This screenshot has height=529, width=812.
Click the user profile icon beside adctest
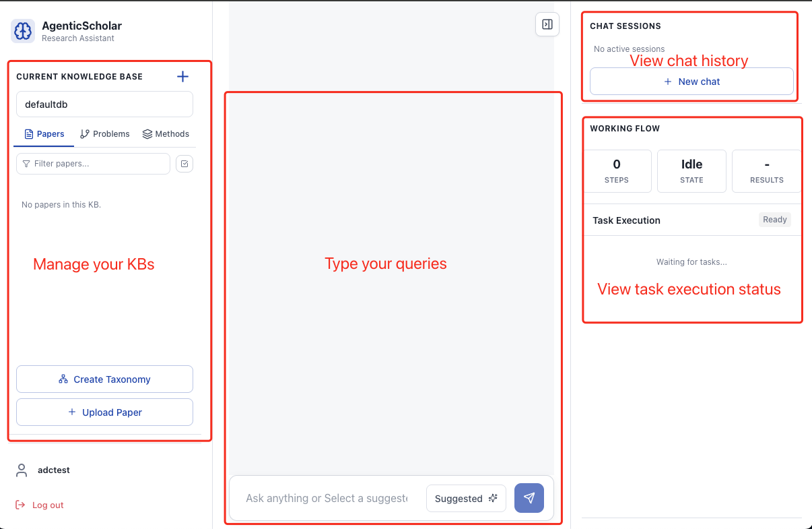(x=21, y=470)
